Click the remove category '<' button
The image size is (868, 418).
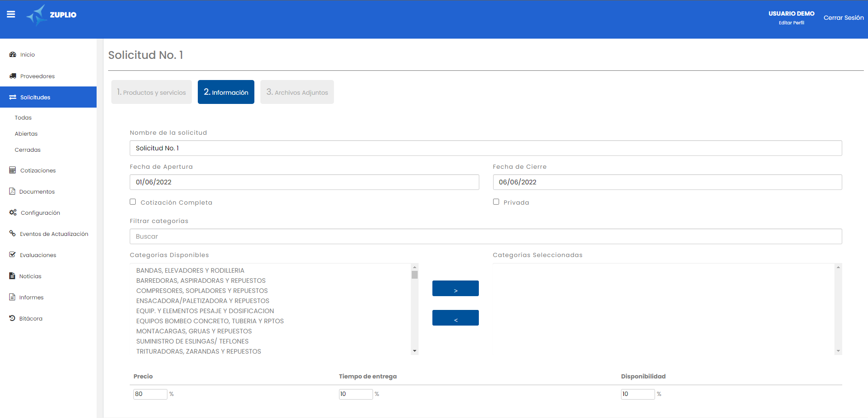coord(455,318)
